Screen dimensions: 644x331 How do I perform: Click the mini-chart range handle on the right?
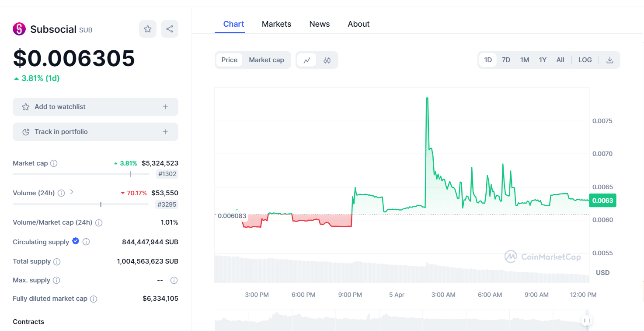(x=586, y=321)
